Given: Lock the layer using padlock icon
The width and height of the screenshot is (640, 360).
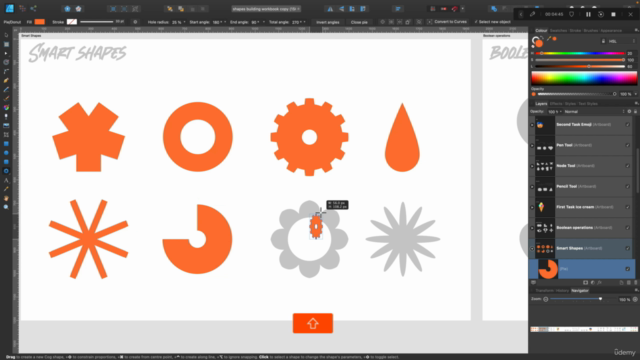Looking at the screenshot, I should [635, 111].
